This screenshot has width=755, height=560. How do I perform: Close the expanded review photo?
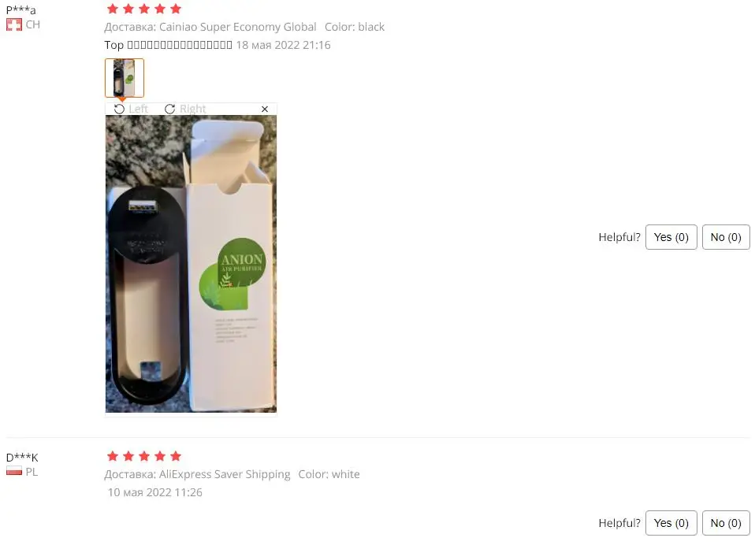pyautogui.click(x=265, y=109)
